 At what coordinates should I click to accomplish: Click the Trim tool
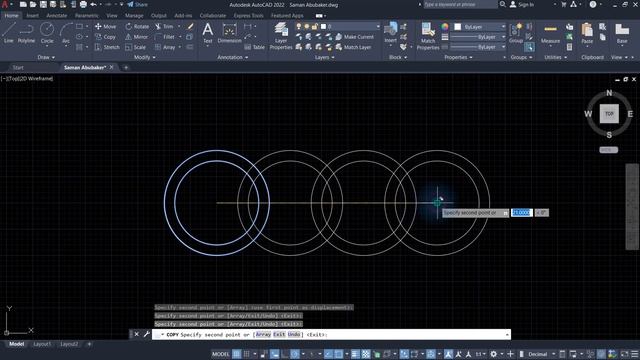pyautogui.click(x=164, y=27)
